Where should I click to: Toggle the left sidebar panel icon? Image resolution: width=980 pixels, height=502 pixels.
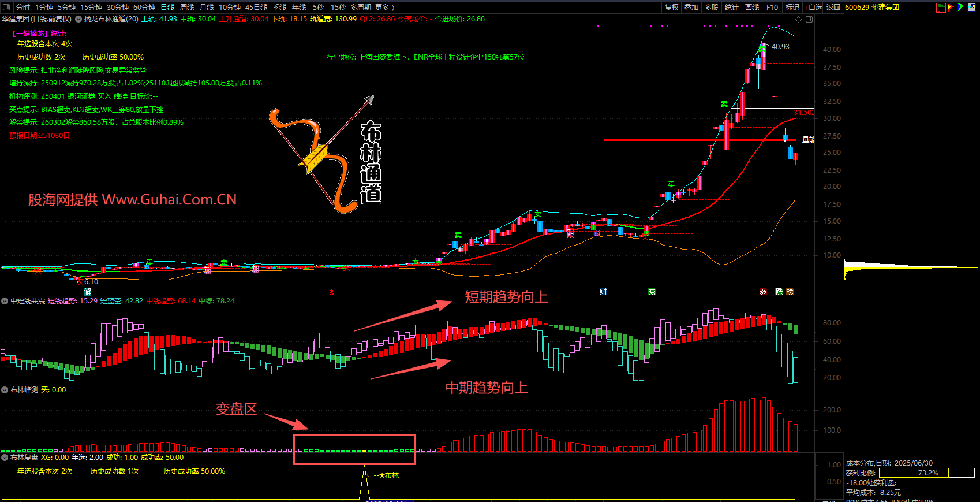pos(6,8)
